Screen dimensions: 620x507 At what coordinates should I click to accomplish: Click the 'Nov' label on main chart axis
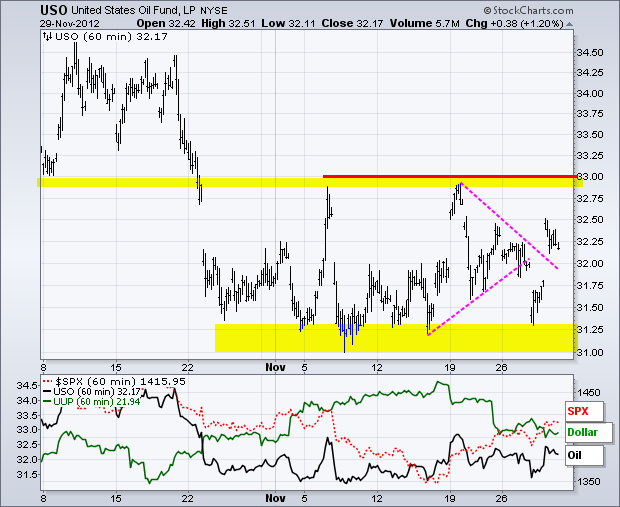275,367
